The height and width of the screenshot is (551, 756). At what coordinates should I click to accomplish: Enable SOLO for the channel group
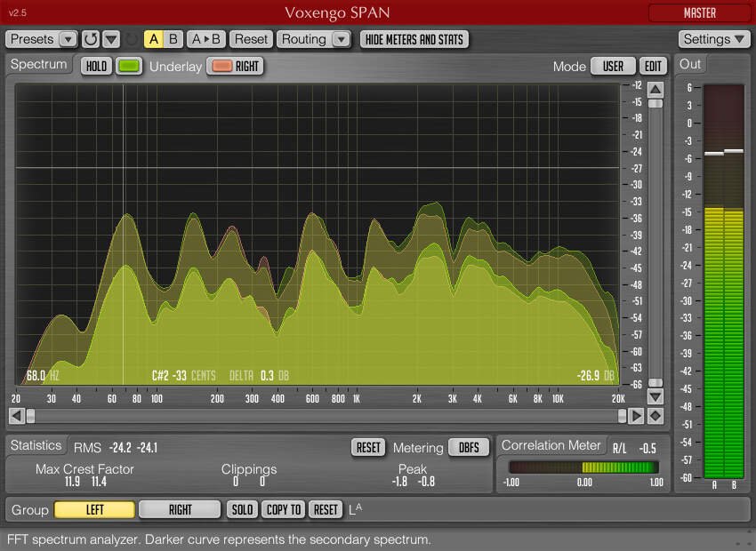point(242,509)
